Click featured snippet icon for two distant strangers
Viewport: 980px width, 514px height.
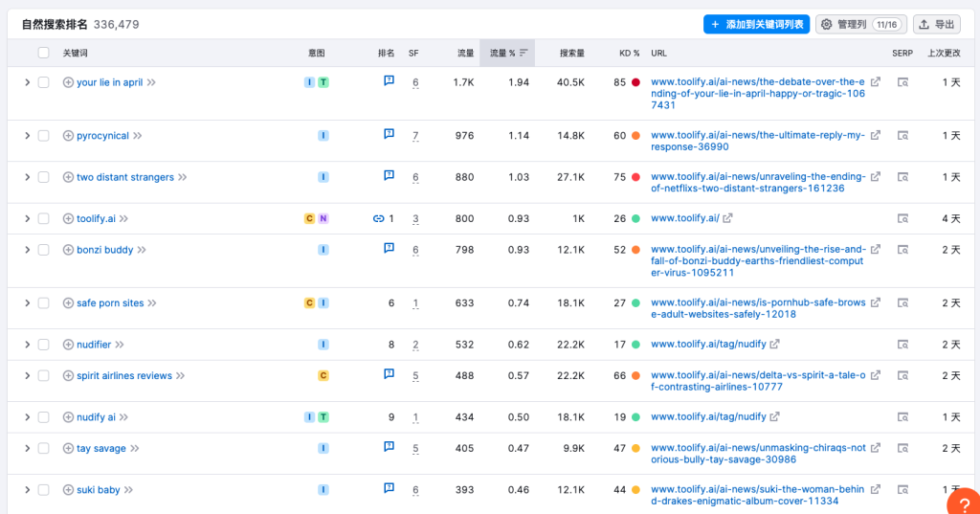(x=389, y=176)
